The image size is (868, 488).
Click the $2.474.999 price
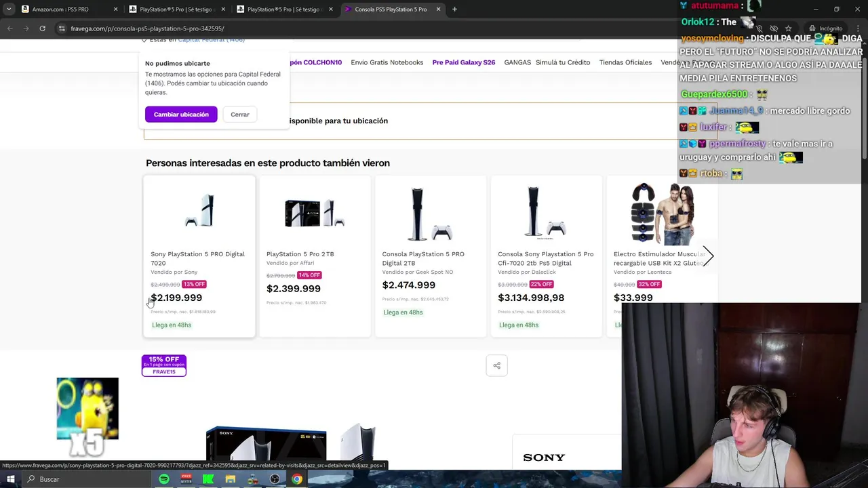pyautogui.click(x=409, y=285)
